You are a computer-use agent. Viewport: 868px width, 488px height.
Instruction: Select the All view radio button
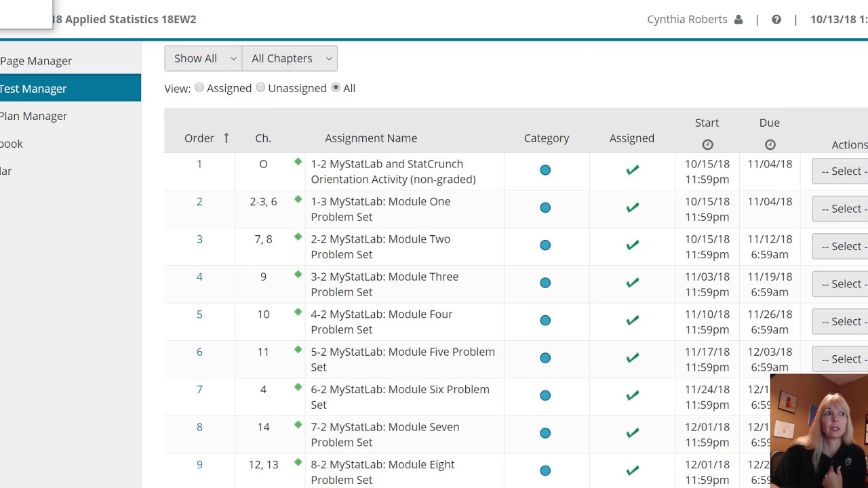[336, 87]
